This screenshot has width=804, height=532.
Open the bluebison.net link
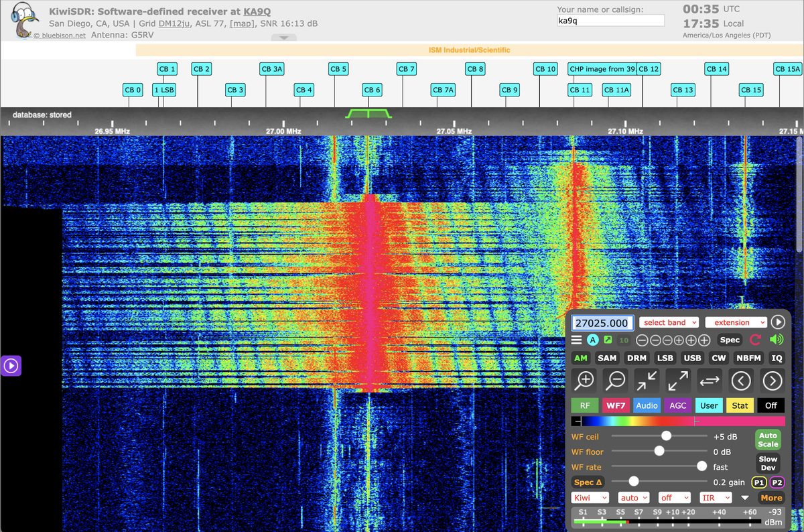click(x=63, y=36)
